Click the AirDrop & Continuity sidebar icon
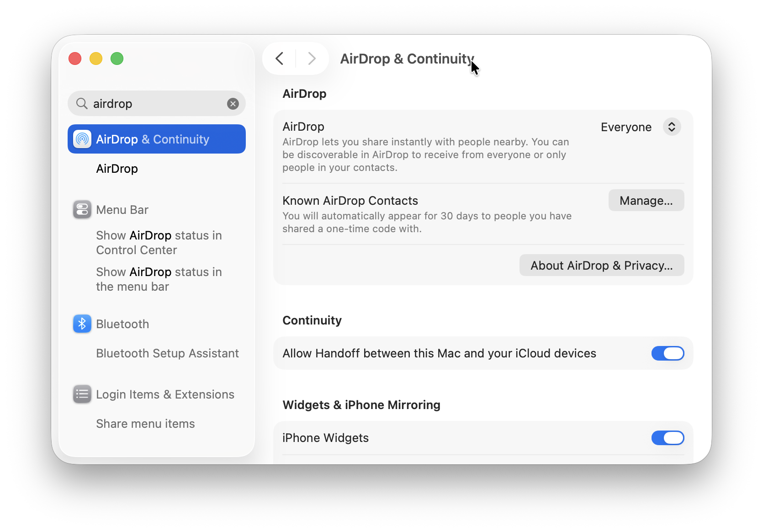The image size is (763, 532). (x=82, y=139)
